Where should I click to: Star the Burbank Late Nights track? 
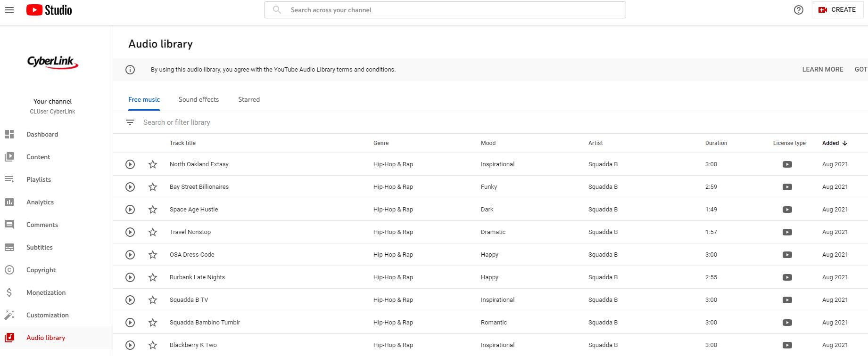153,277
